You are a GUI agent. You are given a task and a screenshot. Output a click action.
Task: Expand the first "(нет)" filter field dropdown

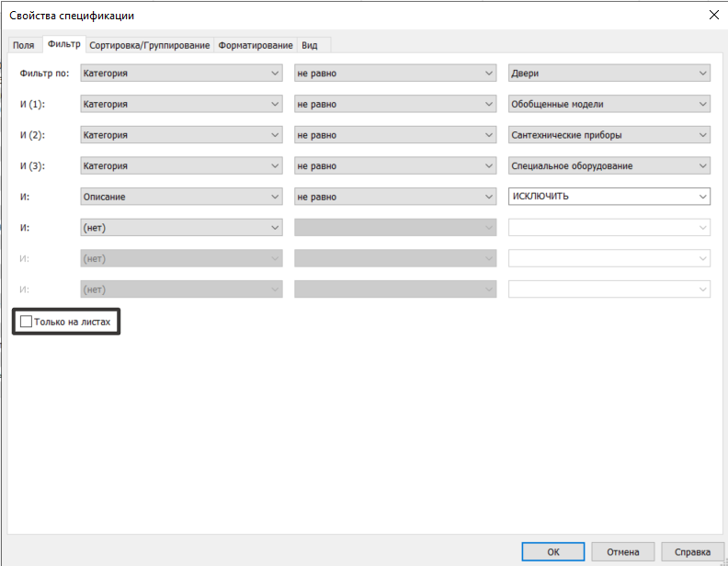click(x=181, y=227)
